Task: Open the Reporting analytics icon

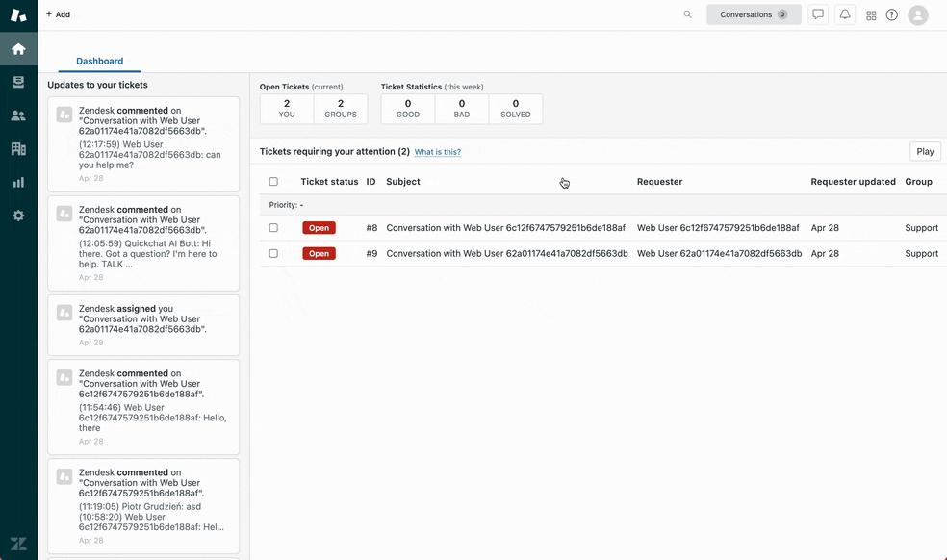Action: (18, 182)
